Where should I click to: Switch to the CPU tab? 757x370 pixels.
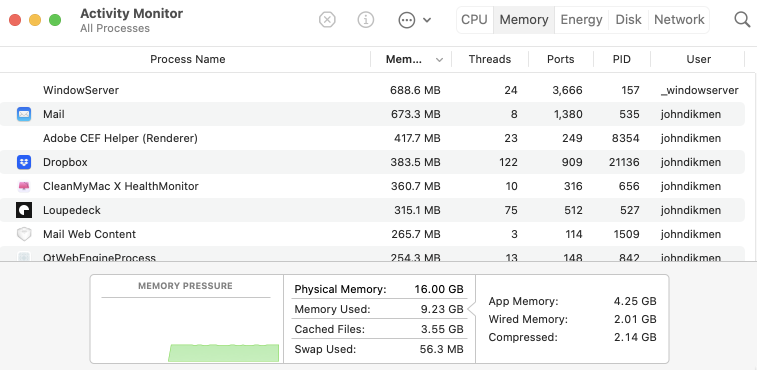pos(475,20)
